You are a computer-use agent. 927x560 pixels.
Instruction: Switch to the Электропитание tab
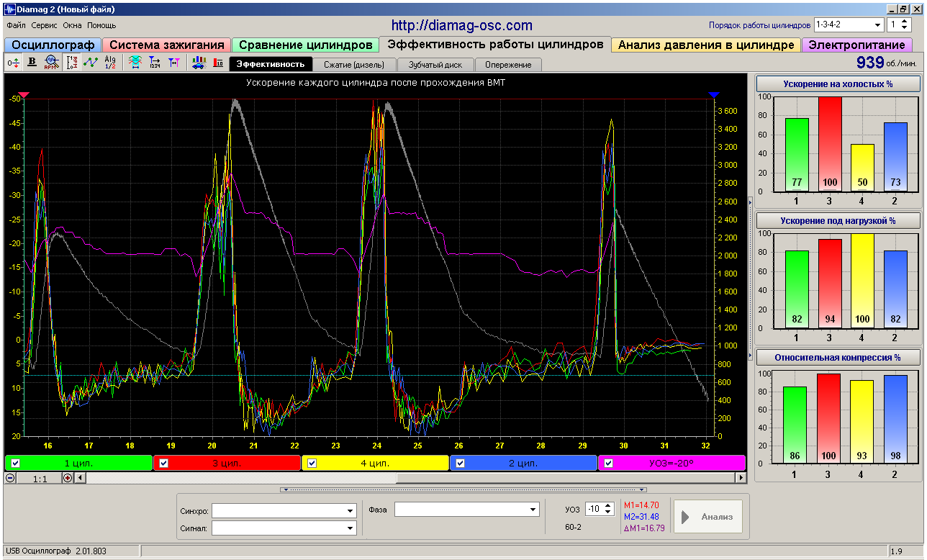pos(856,45)
